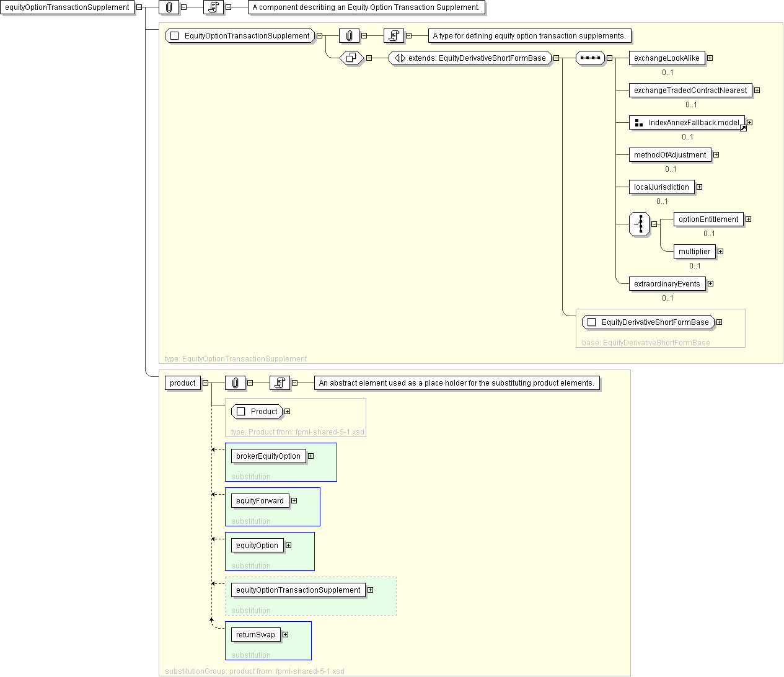Click 'type: Product from: fpml-shared-5-1.xsd' label
Viewport: 784px width, 677px height.
[x=297, y=432]
